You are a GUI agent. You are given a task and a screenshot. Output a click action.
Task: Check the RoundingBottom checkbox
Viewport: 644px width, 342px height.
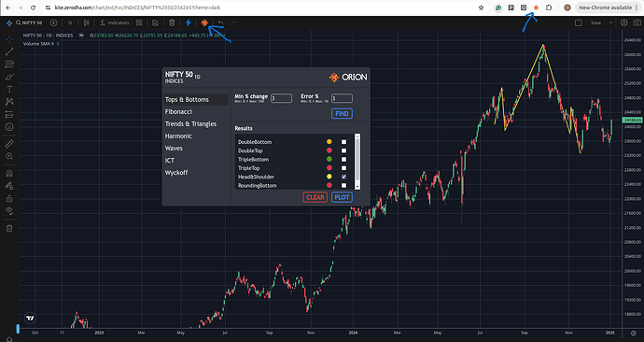(343, 185)
